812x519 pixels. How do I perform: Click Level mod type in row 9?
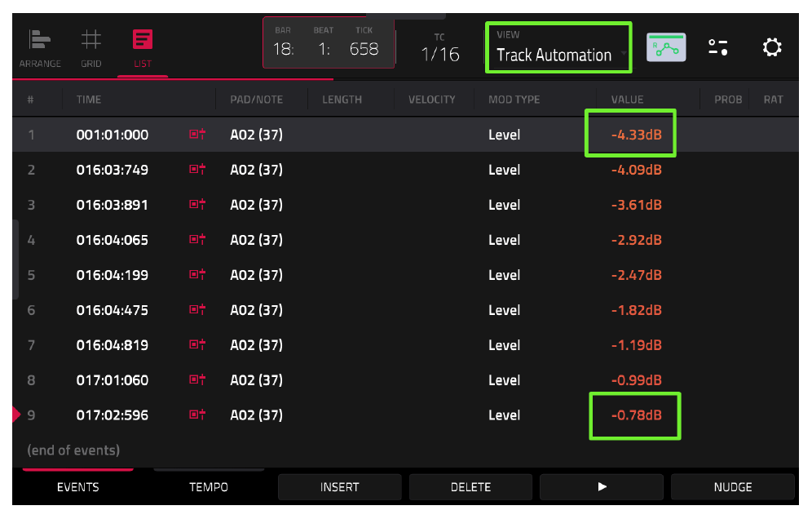504,415
